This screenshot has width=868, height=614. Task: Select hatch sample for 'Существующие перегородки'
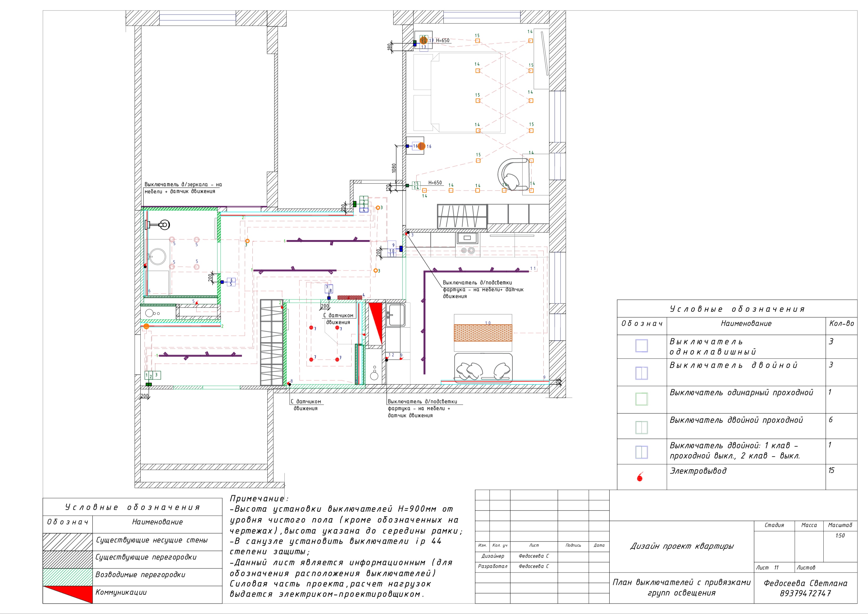click(68, 559)
